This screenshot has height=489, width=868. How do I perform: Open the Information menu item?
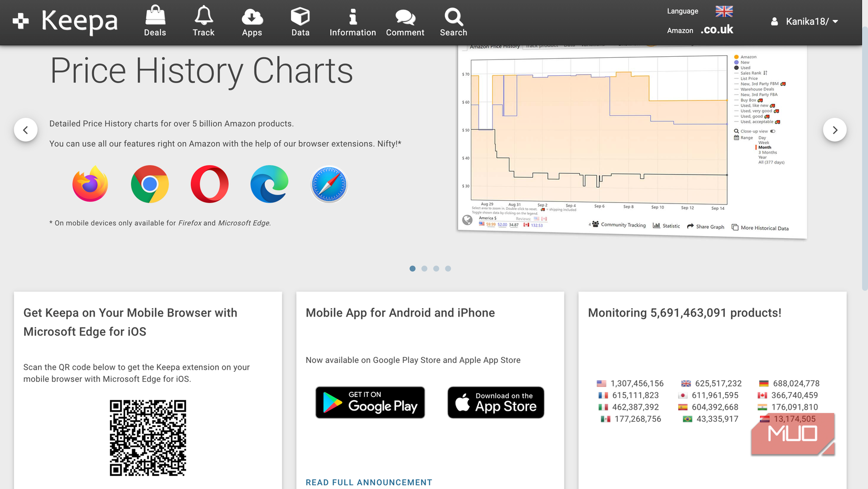click(x=352, y=21)
